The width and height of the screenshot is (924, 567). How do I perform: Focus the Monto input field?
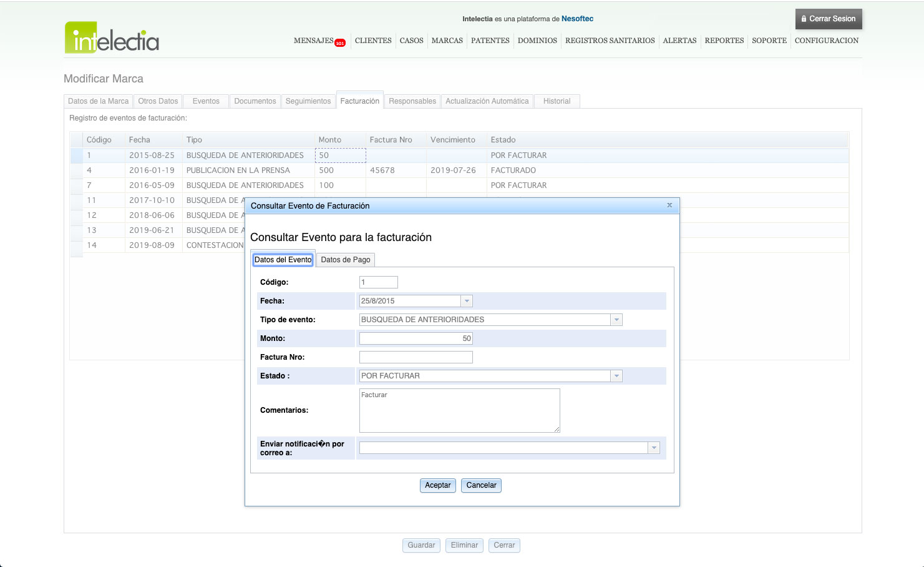[416, 338]
